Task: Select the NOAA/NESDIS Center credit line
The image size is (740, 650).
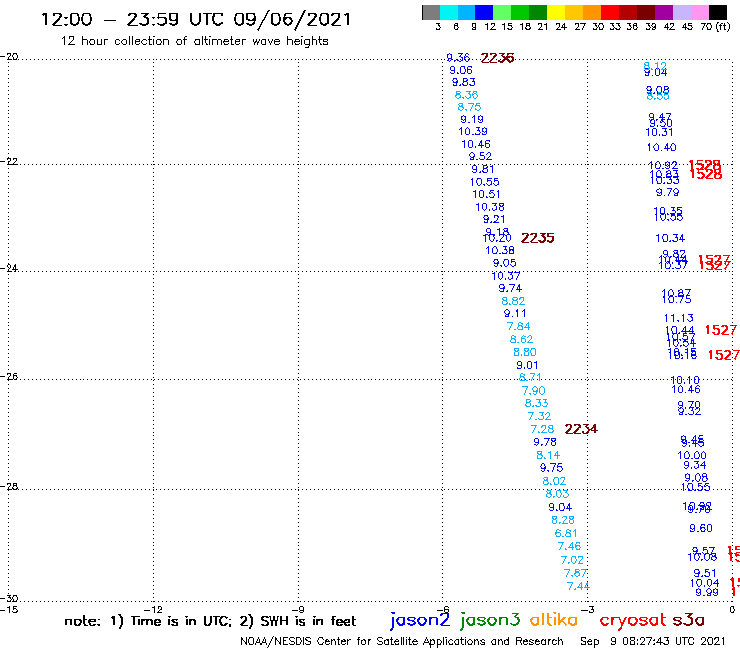Action: coord(402,641)
